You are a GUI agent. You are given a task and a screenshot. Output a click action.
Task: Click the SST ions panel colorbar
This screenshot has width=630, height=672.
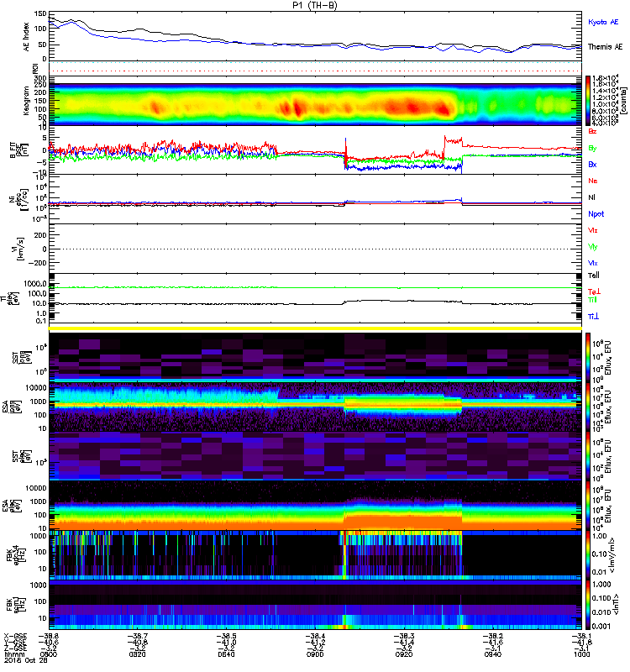pos(588,358)
